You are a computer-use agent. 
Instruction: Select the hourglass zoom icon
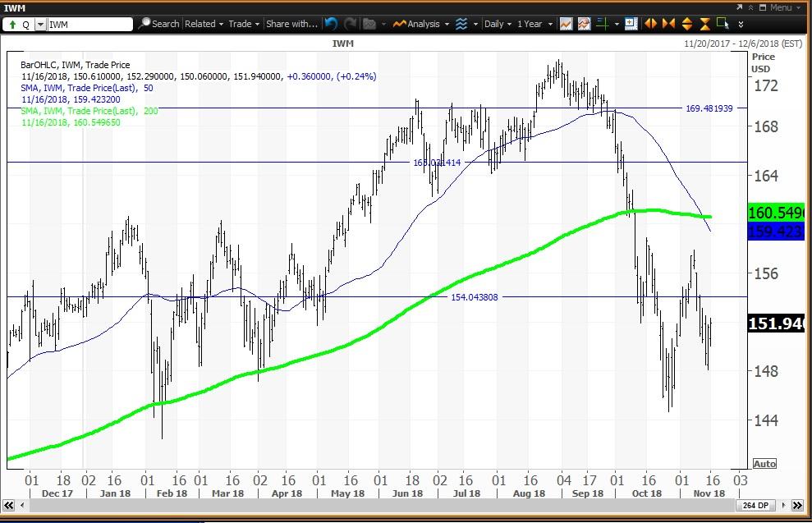(x=704, y=24)
